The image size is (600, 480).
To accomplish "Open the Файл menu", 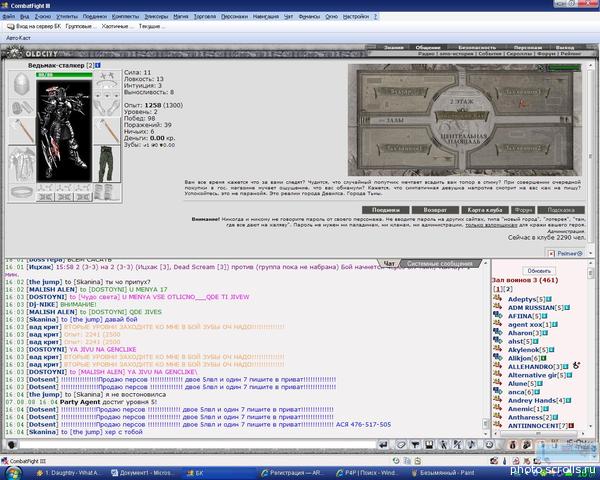I will coord(8,16).
